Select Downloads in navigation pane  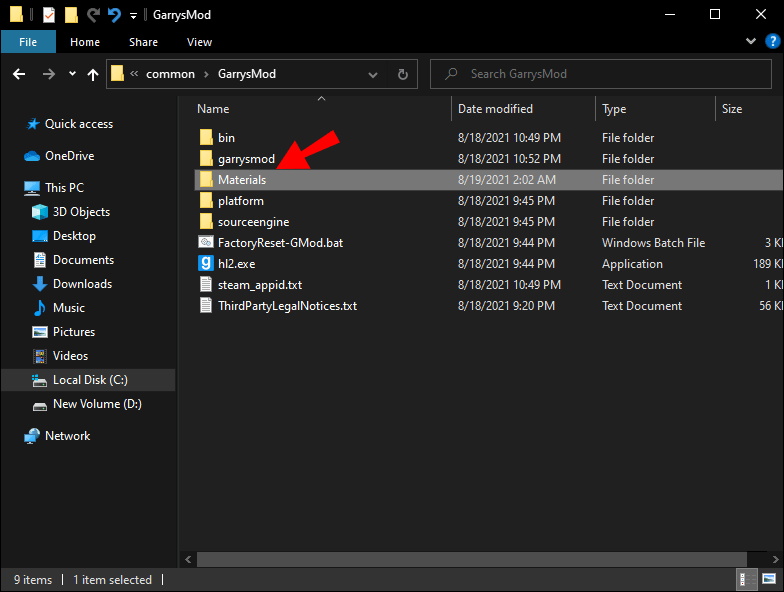[x=82, y=284]
